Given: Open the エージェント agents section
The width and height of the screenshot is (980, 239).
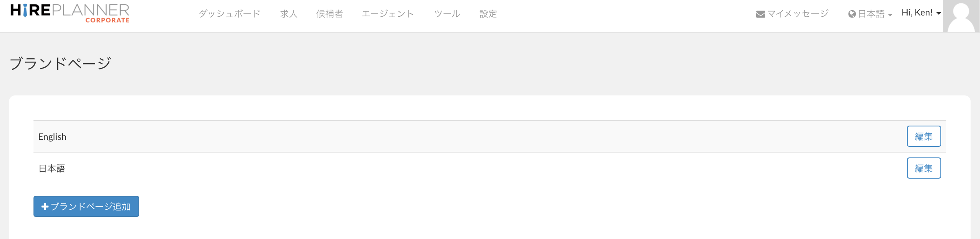Looking at the screenshot, I should pos(388,13).
